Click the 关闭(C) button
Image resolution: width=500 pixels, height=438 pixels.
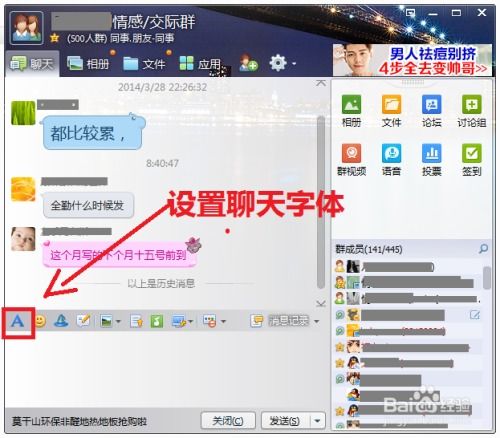coord(228,421)
